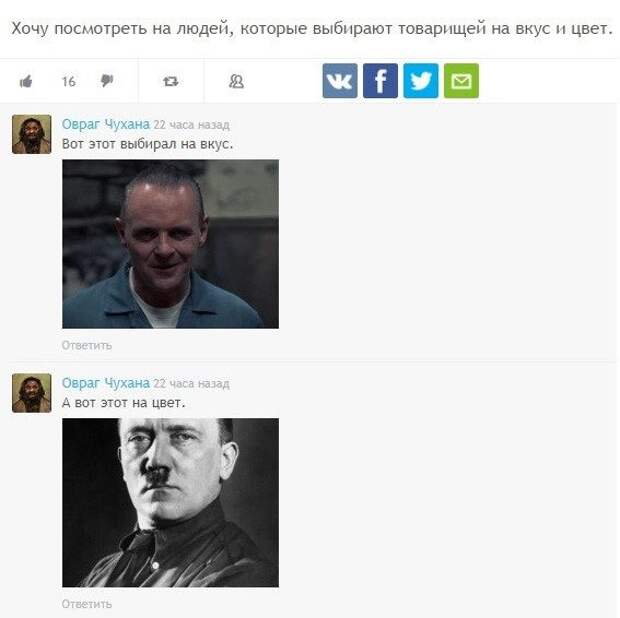
Task: Click the repost arrows icon
Action: (x=171, y=81)
